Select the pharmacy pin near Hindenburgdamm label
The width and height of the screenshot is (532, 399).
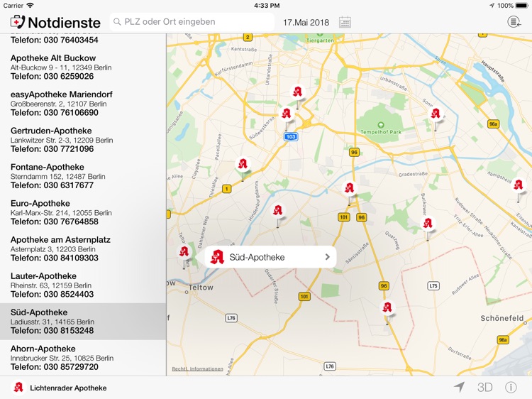(278, 210)
